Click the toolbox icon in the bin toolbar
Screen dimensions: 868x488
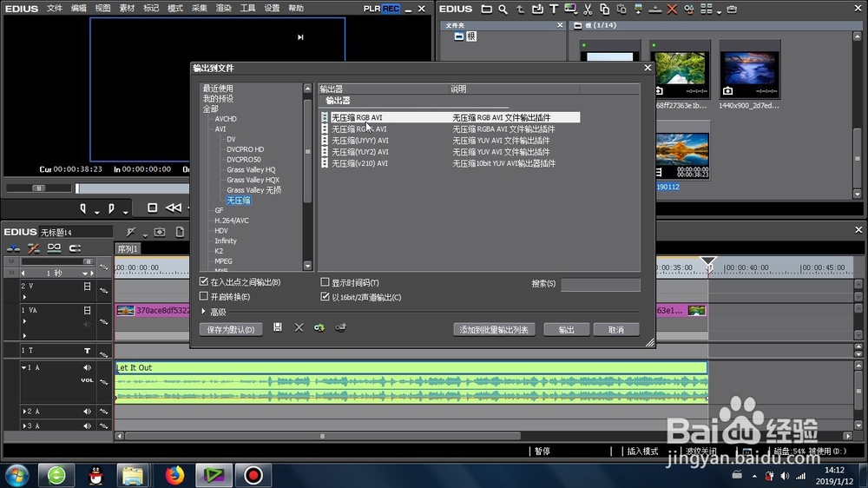pyautogui.click(x=732, y=9)
